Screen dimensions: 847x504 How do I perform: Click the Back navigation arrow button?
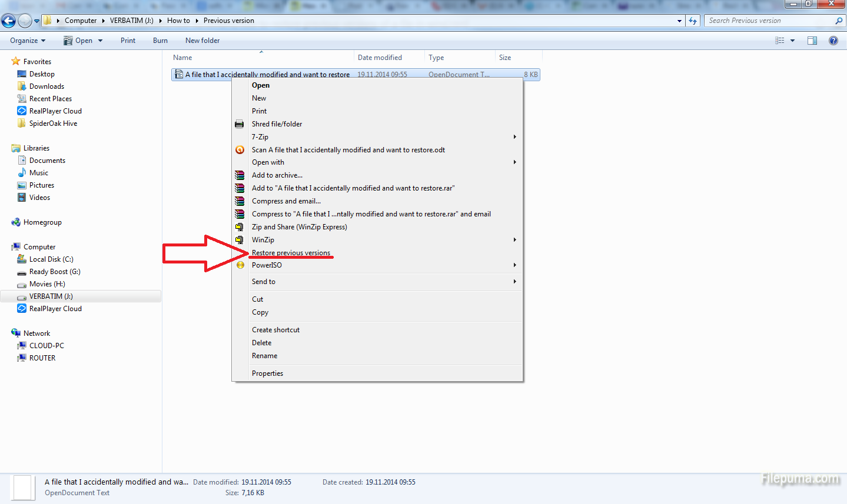[x=8, y=21]
